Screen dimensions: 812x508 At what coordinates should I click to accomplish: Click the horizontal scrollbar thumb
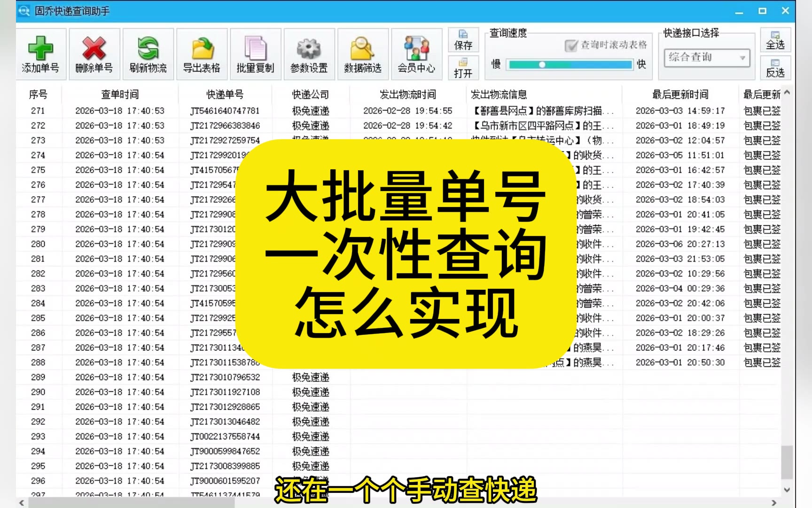click(132, 503)
